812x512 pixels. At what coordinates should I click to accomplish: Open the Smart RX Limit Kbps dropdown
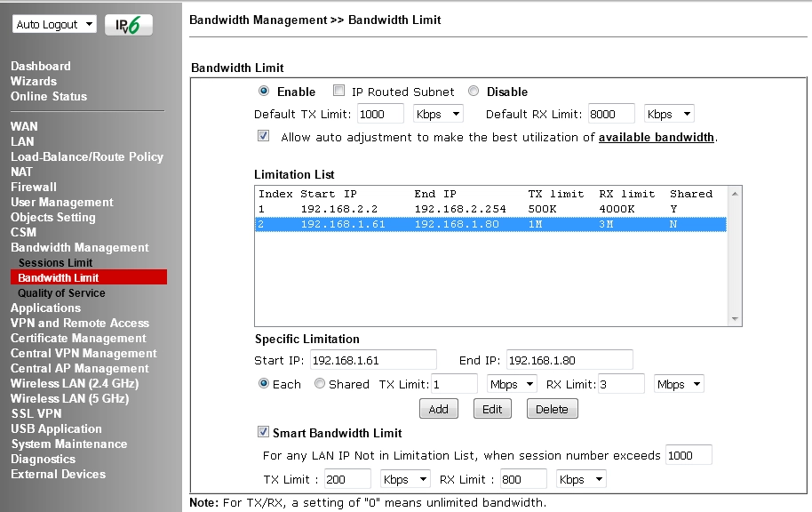[x=581, y=479]
